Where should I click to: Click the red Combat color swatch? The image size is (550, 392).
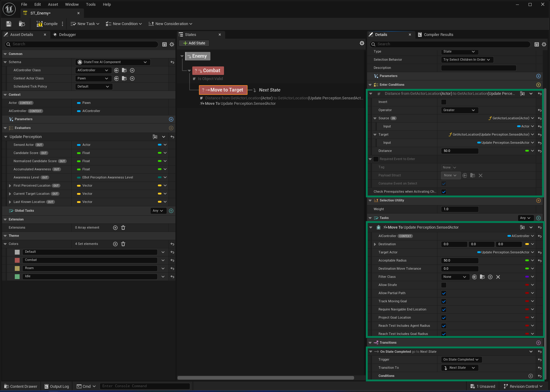tap(17, 260)
